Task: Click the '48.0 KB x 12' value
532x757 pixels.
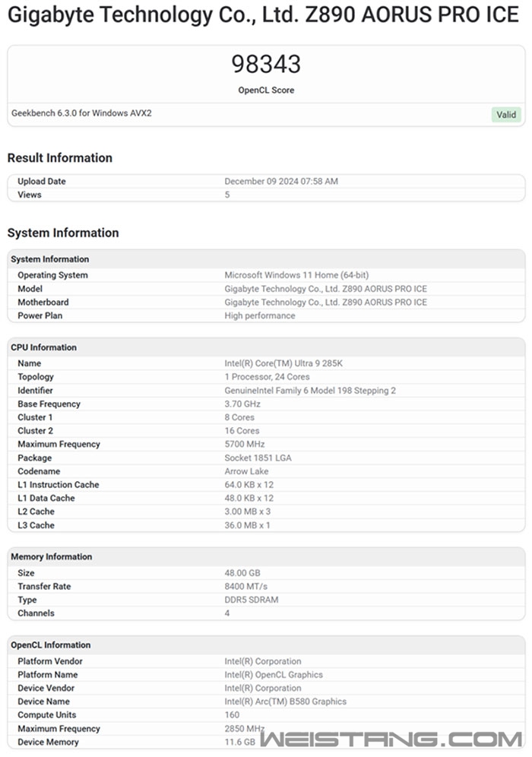Action: click(249, 499)
